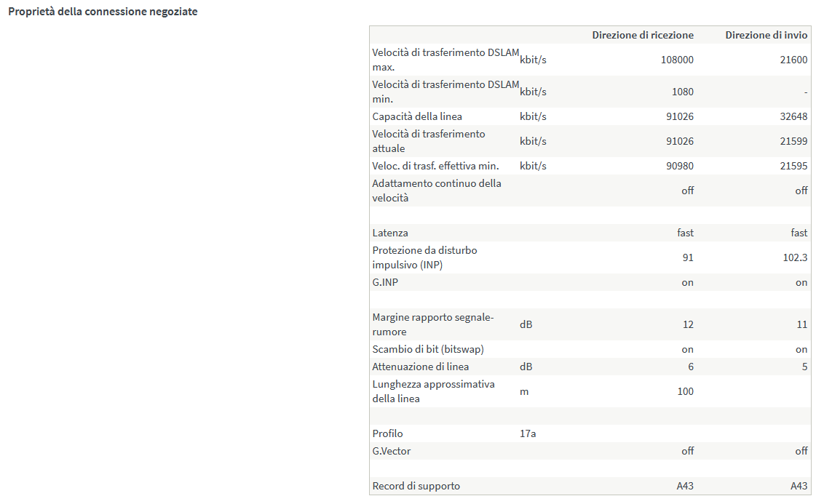
Task: Select the 108000 DSLAM max receive value
Action: 677,60
